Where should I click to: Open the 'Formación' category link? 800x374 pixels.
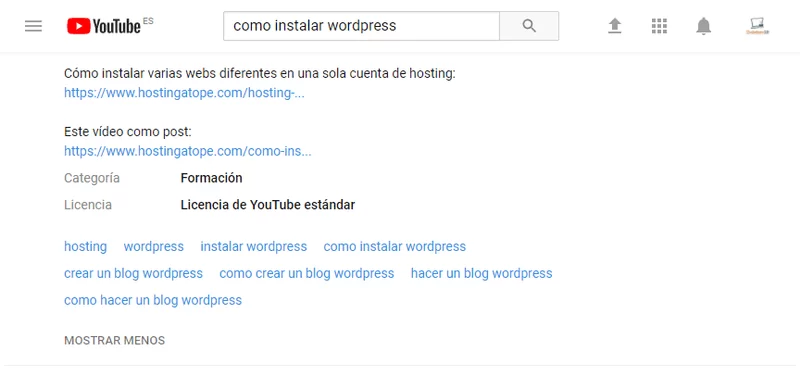point(211,178)
